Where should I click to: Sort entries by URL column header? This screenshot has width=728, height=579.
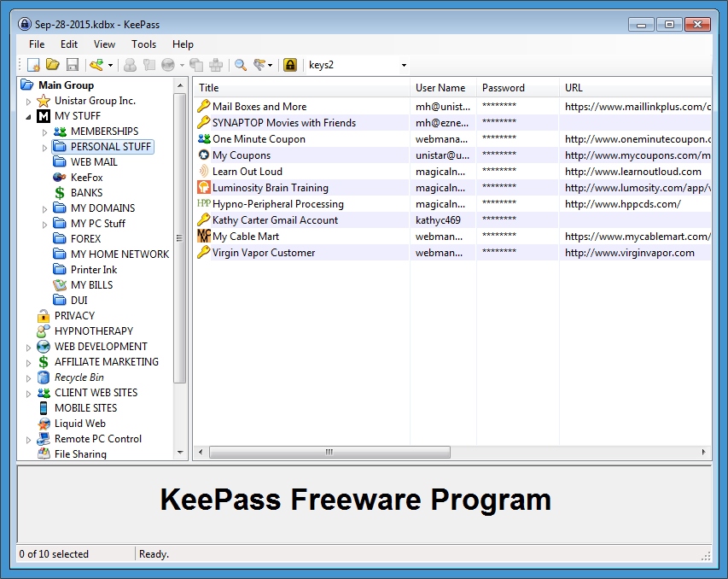point(636,88)
